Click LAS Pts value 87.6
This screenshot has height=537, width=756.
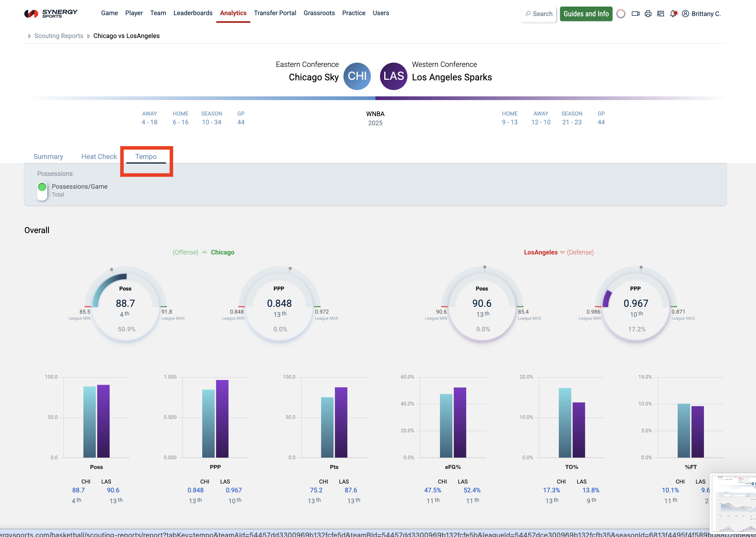coord(351,490)
